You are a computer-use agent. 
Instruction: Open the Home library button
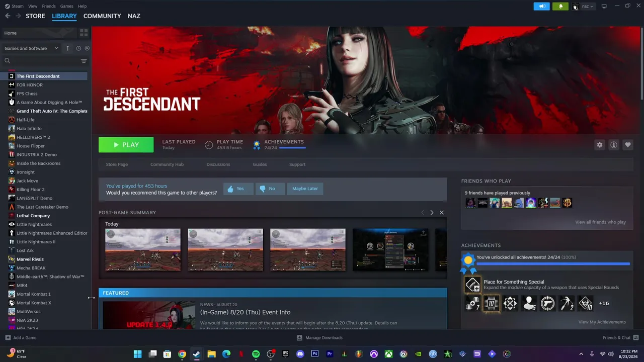pos(39,33)
